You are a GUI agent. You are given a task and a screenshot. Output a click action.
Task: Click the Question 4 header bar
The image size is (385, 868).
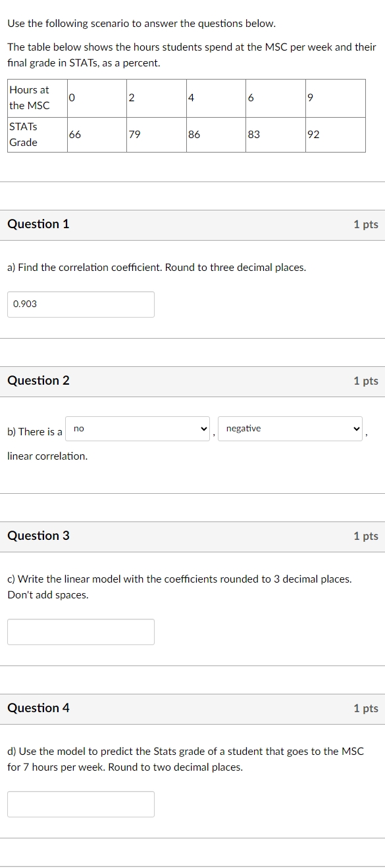click(192, 708)
